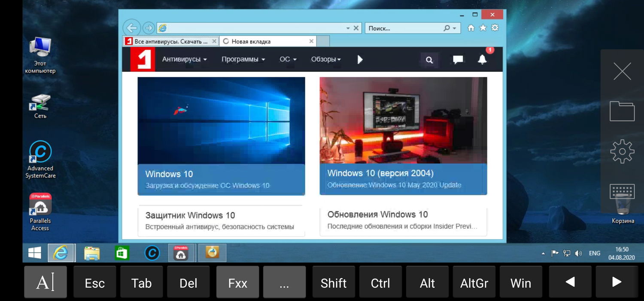Expand the Антивирусы menu

point(185,59)
